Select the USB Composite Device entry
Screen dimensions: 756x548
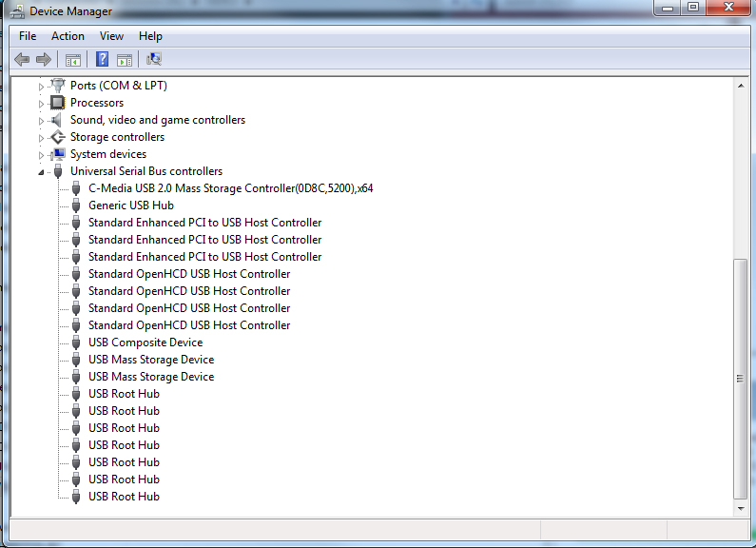[x=145, y=342]
